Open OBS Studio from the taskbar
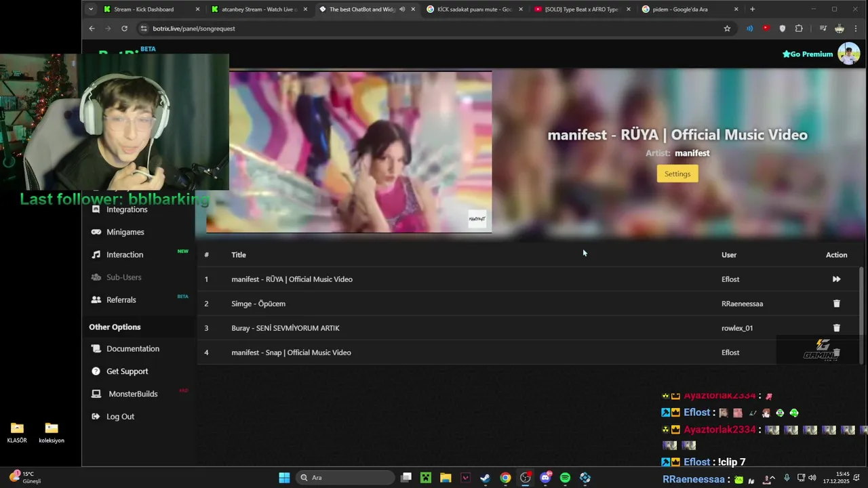The height and width of the screenshot is (488, 868). pyautogui.click(x=525, y=478)
